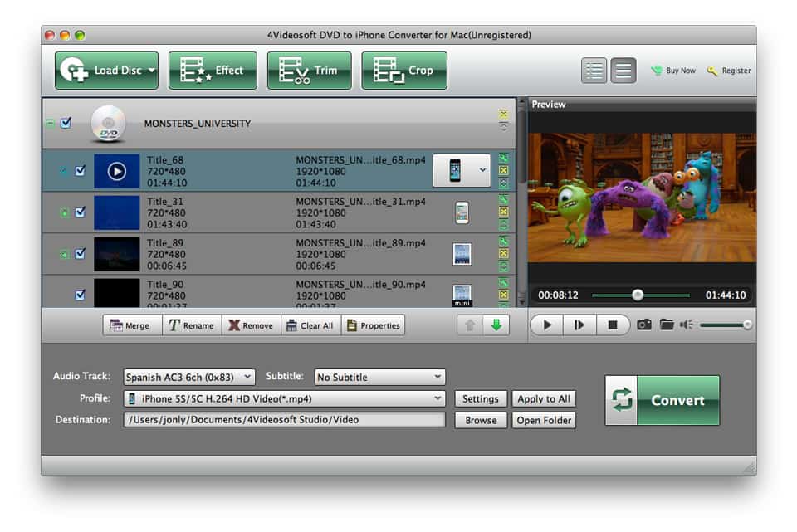Click the Remove button

pyautogui.click(x=251, y=325)
